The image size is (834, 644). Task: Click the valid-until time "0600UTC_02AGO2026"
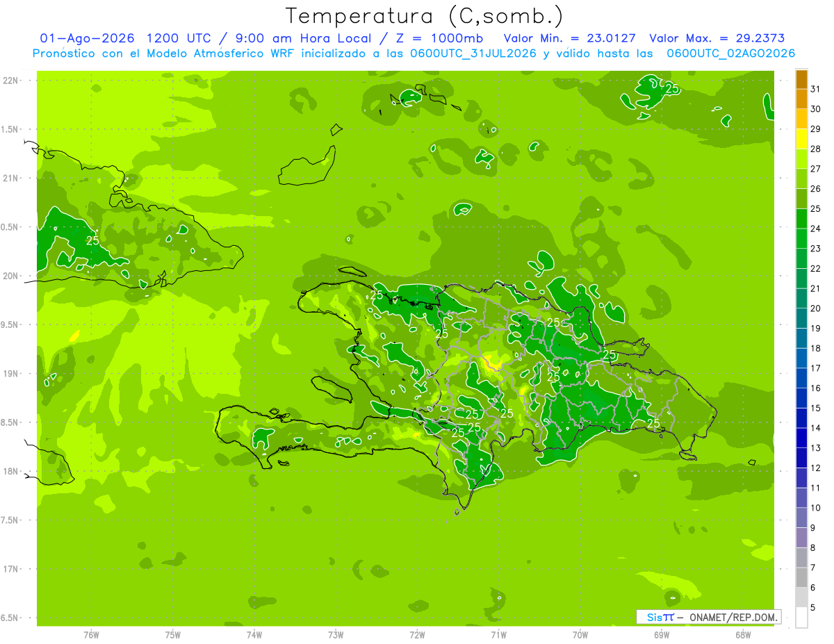[x=731, y=53]
